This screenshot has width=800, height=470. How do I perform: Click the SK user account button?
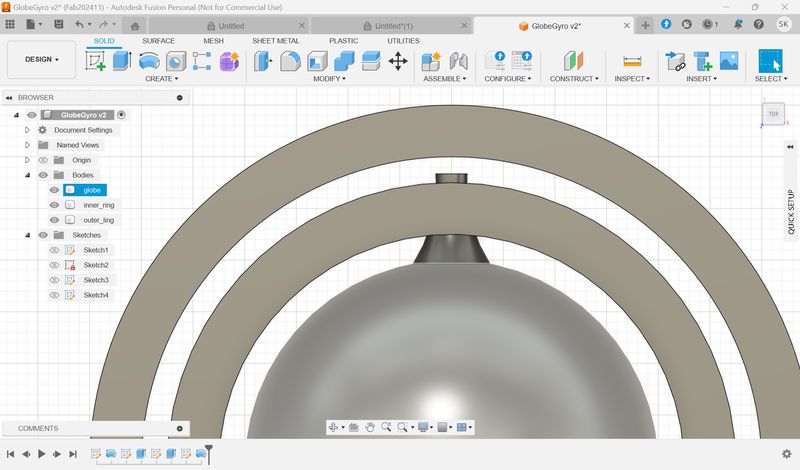(784, 24)
